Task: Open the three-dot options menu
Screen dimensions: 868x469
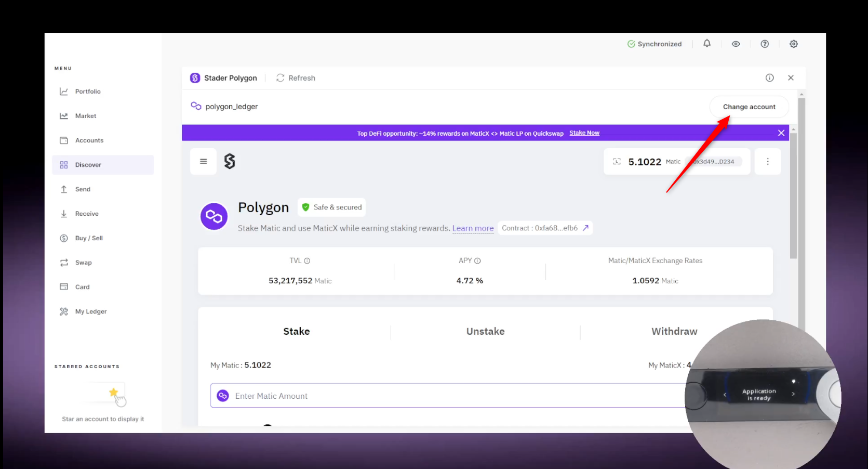Action: point(768,161)
